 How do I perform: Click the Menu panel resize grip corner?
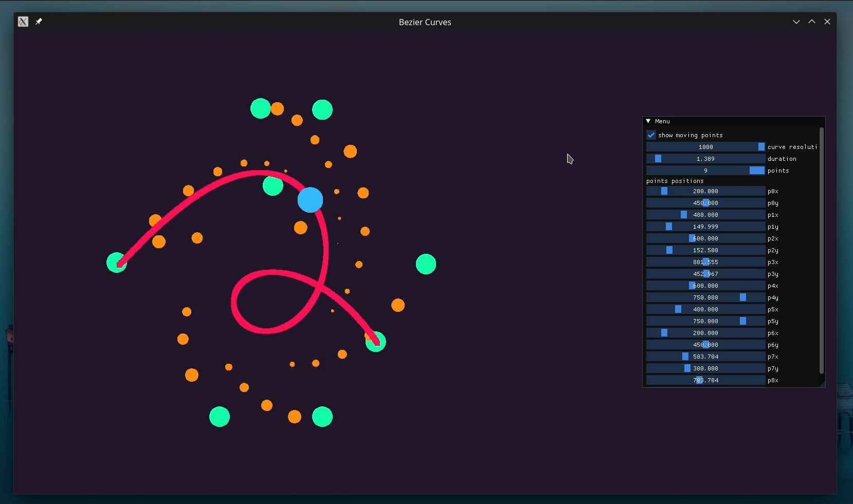tap(822, 384)
